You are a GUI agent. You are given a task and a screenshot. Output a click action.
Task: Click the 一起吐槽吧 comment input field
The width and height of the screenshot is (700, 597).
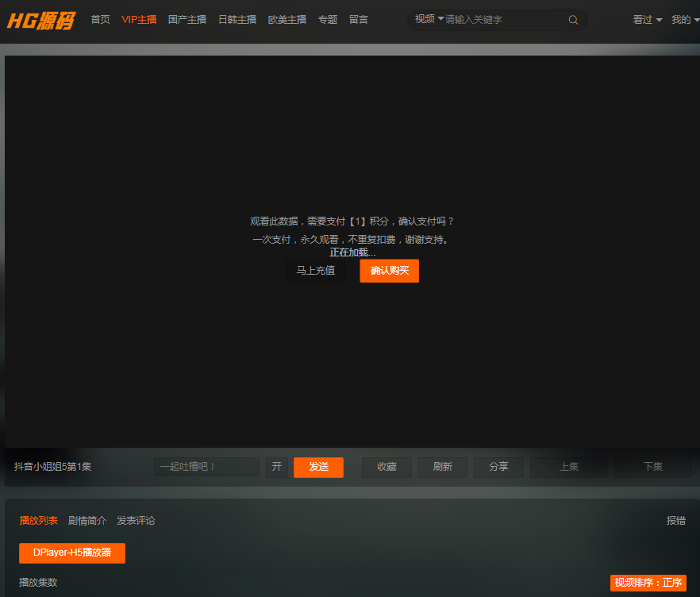[206, 467]
